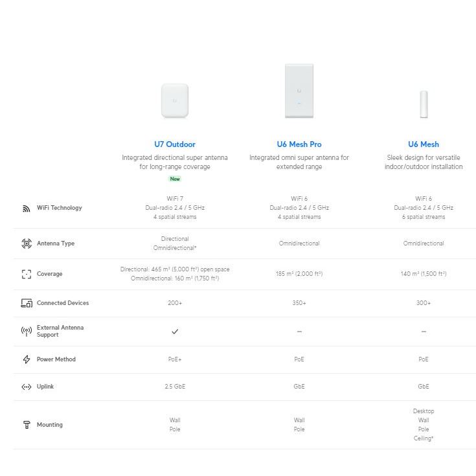Viewport: 476px width, 476px height.
Task: Open the U6 Mesh Pro product link
Action: click(x=299, y=144)
